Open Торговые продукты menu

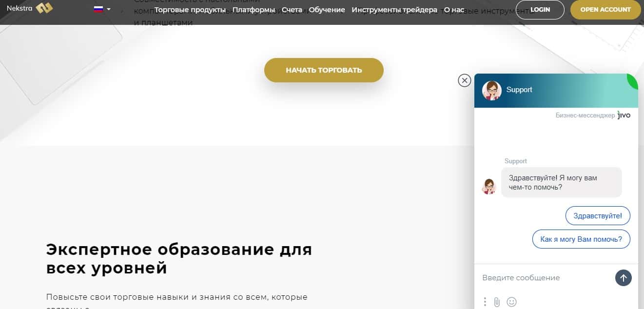190,9
